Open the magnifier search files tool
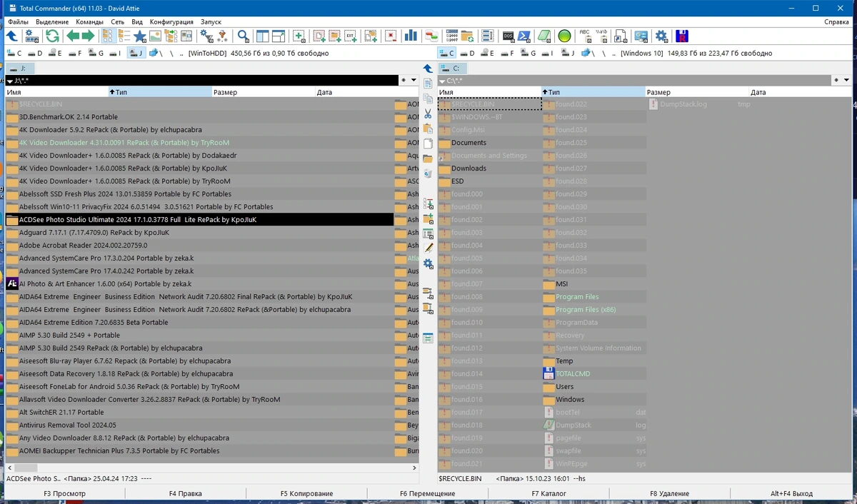 244,36
